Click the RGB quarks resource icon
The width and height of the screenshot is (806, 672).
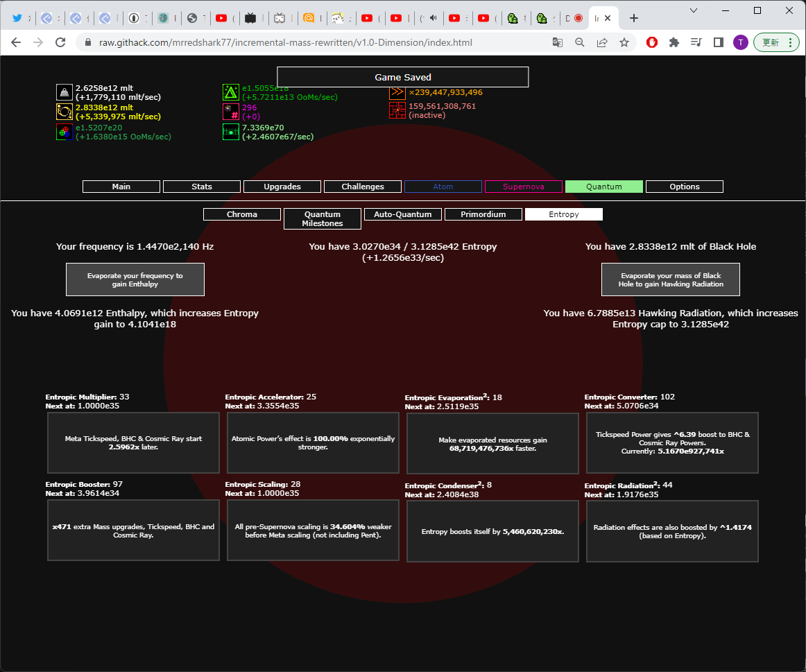coord(65,132)
